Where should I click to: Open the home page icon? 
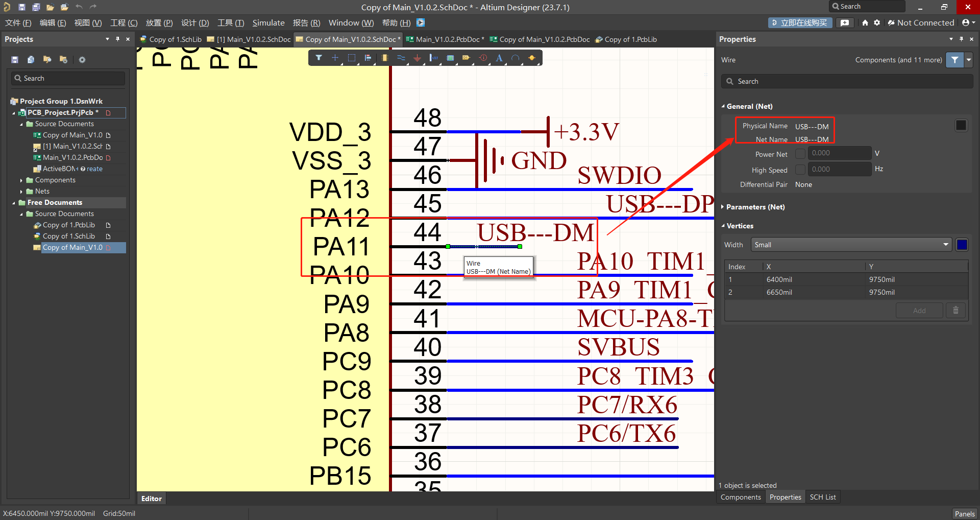[x=865, y=23]
